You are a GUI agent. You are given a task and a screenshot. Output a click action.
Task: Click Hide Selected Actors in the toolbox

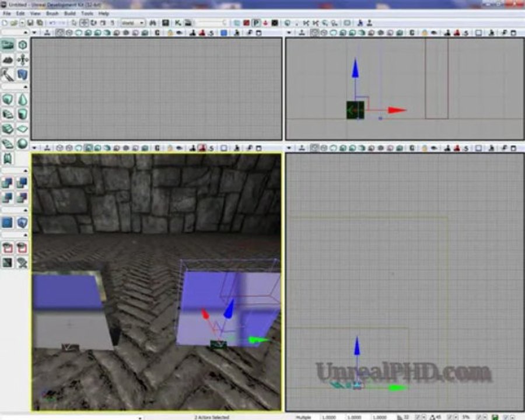click(x=22, y=248)
